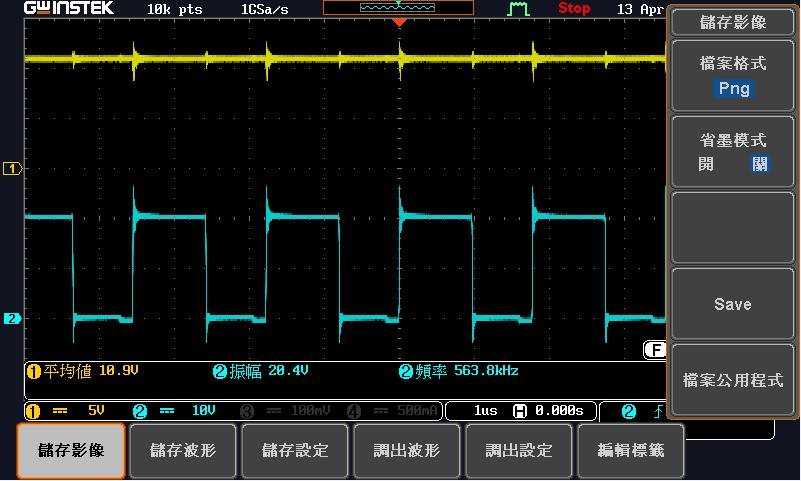Select the 儲存影像 bottom menu button
This screenshot has width=801, height=481.
pos(71,450)
